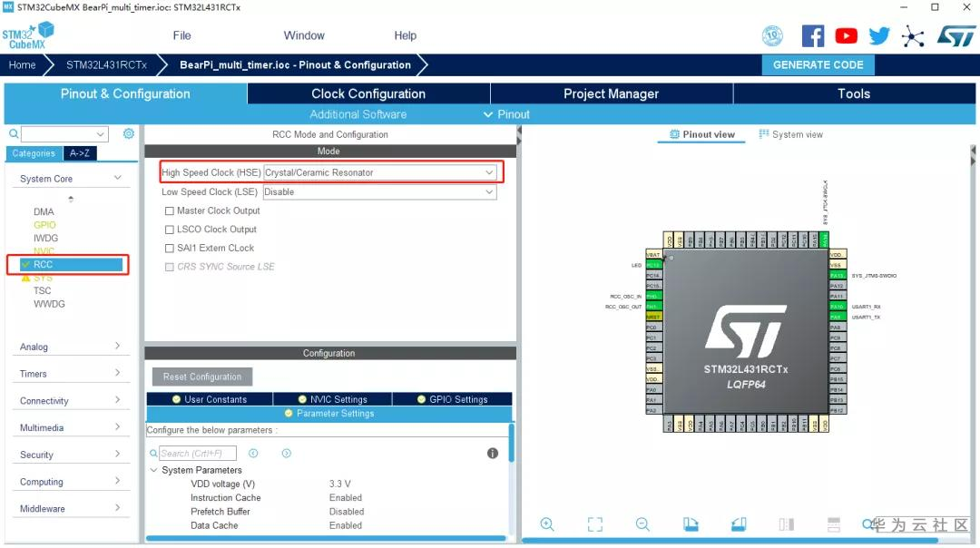Click GENERATE CODE button
Screen dimensions: 980x548
(818, 65)
